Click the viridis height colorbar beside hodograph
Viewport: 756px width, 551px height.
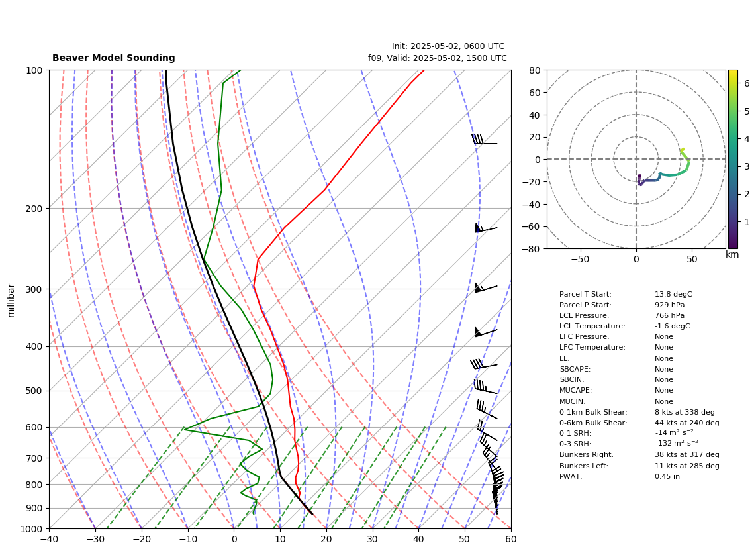click(x=733, y=159)
